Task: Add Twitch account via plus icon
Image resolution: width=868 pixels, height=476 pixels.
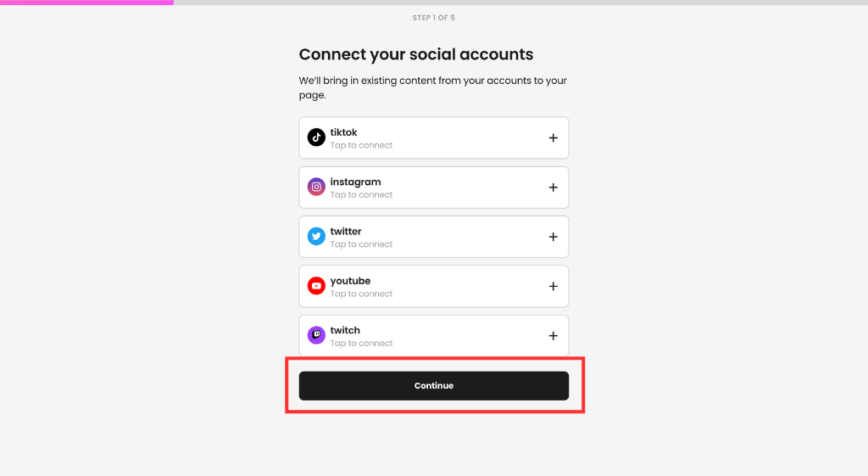Action: [553, 336]
